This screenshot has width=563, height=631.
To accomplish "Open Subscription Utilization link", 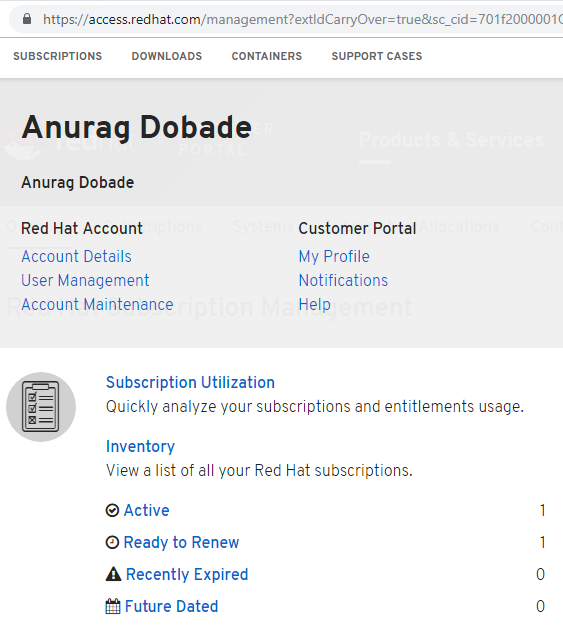I will click(190, 382).
